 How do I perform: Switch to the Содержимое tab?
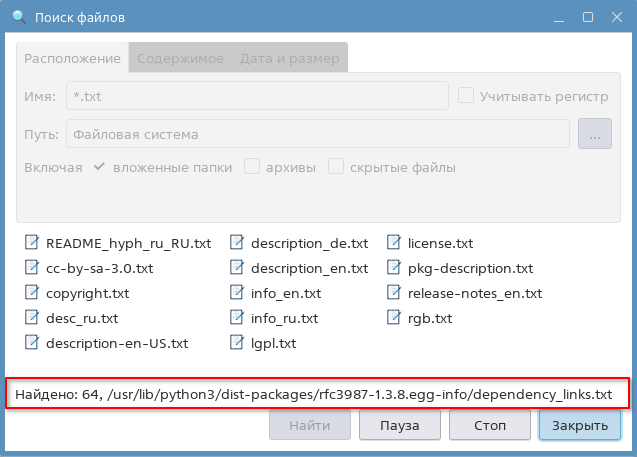tap(180, 59)
